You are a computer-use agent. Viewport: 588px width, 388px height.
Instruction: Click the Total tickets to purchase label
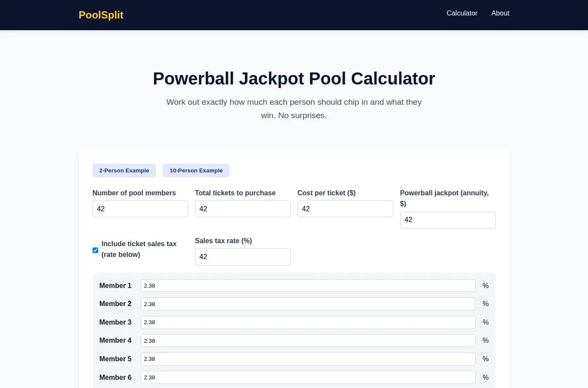pos(235,193)
